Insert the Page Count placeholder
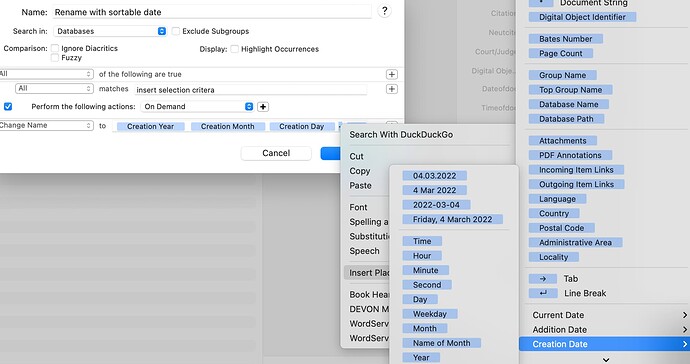The image size is (690, 364). [x=561, y=53]
